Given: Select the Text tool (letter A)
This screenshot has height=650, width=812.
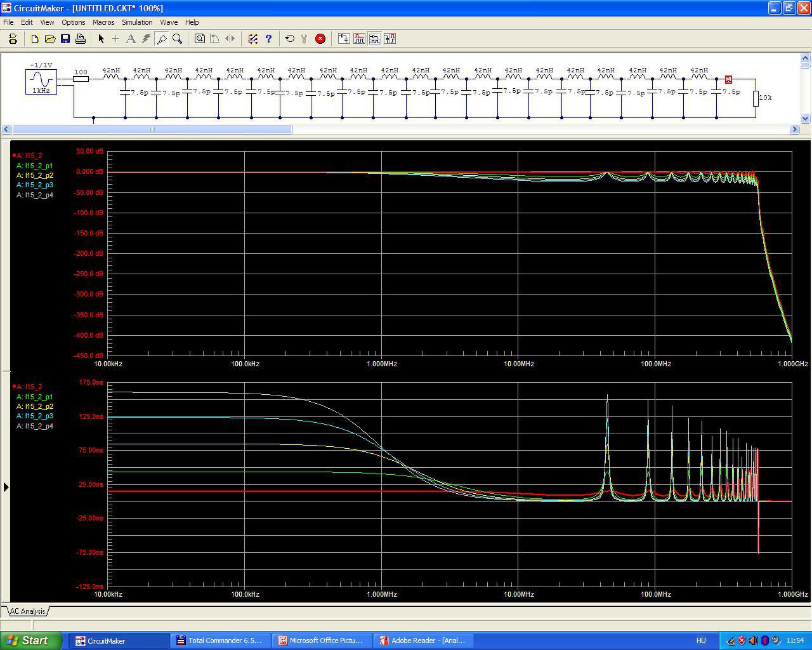Looking at the screenshot, I should 131,39.
